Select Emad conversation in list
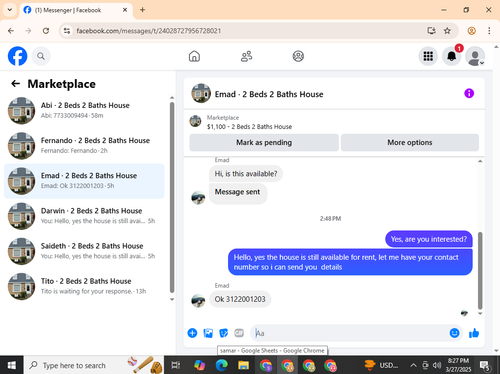 click(84, 181)
